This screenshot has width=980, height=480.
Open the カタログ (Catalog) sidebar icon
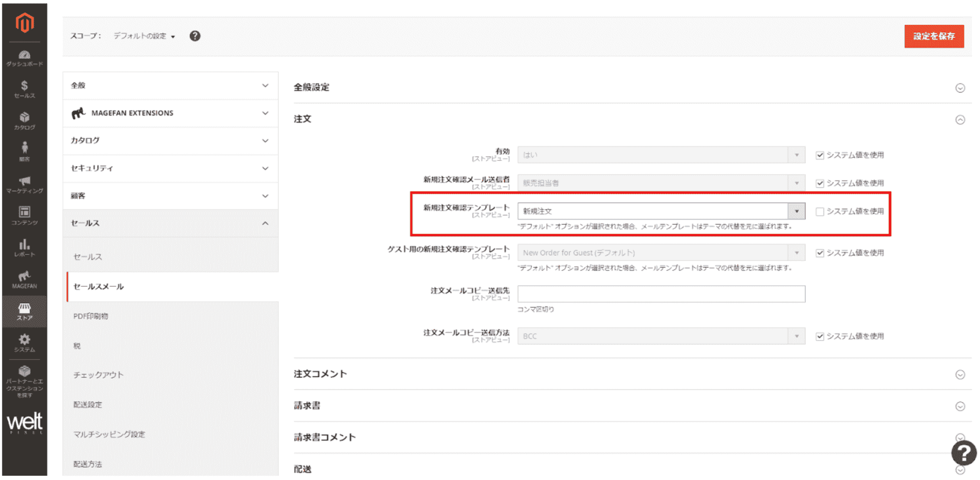24,120
